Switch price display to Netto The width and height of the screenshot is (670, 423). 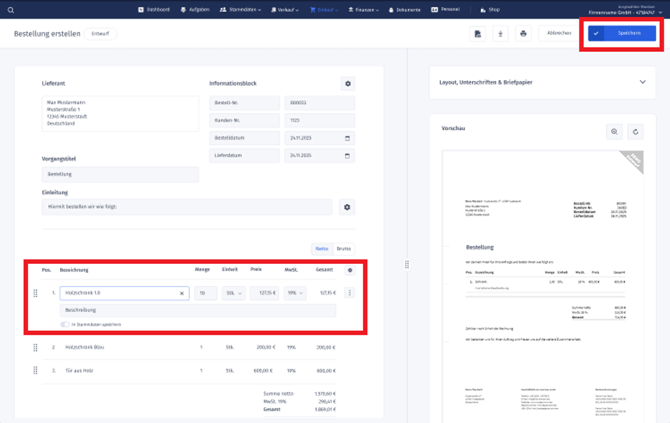click(x=322, y=248)
